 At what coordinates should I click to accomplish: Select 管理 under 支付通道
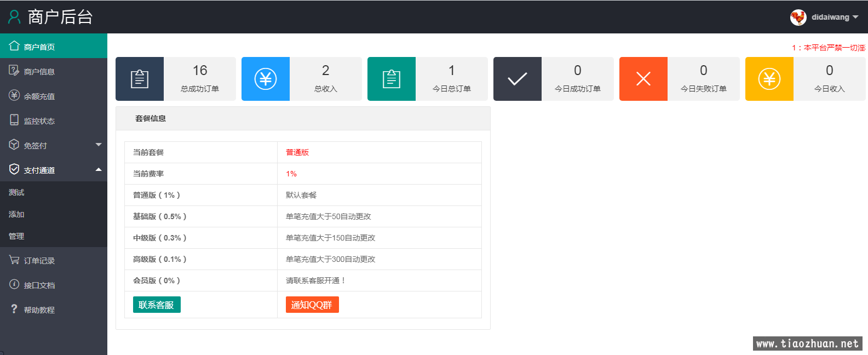coord(54,236)
